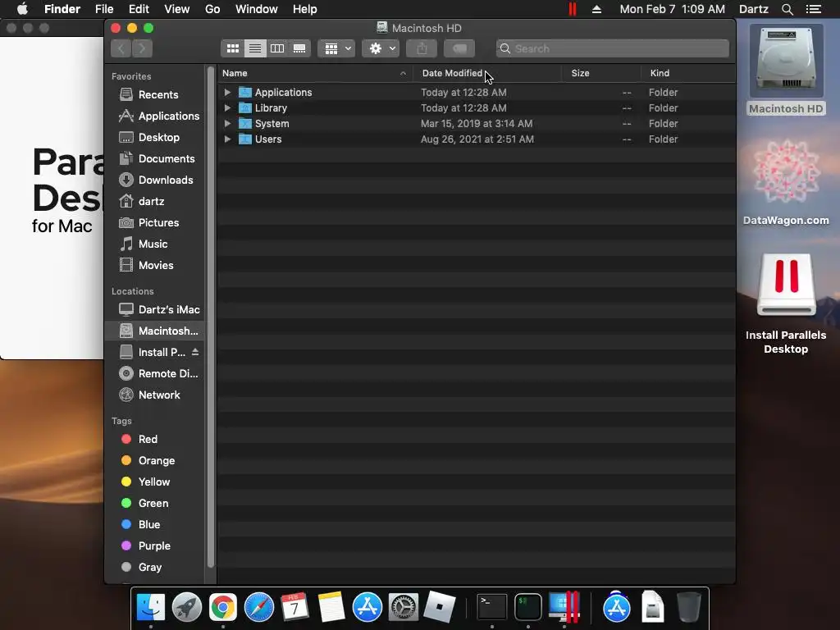
Task: Select the Users folder row
Action: coord(477,139)
